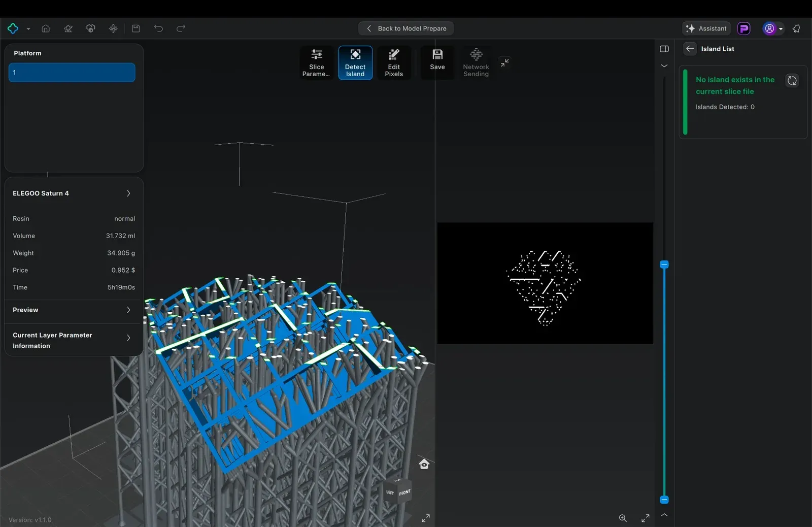Click the FRONT face of view cube
Image resolution: width=812 pixels, height=527 pixels.
pos(404,492)
